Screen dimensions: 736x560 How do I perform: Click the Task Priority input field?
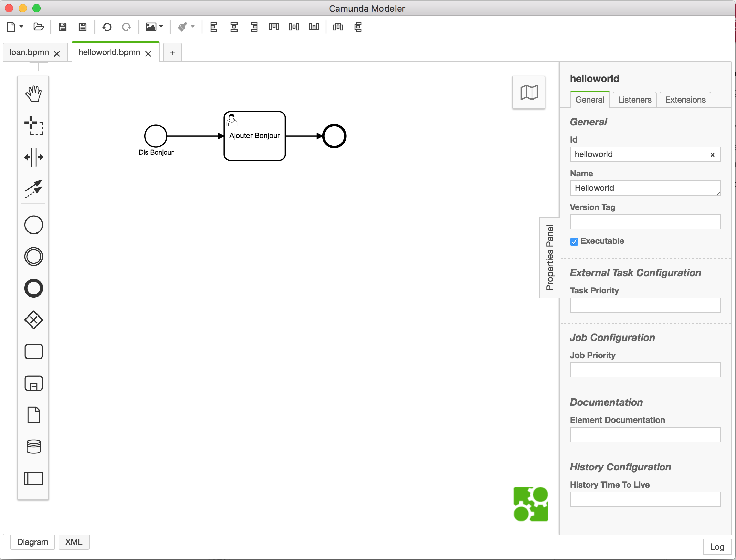tap(645, 305)
